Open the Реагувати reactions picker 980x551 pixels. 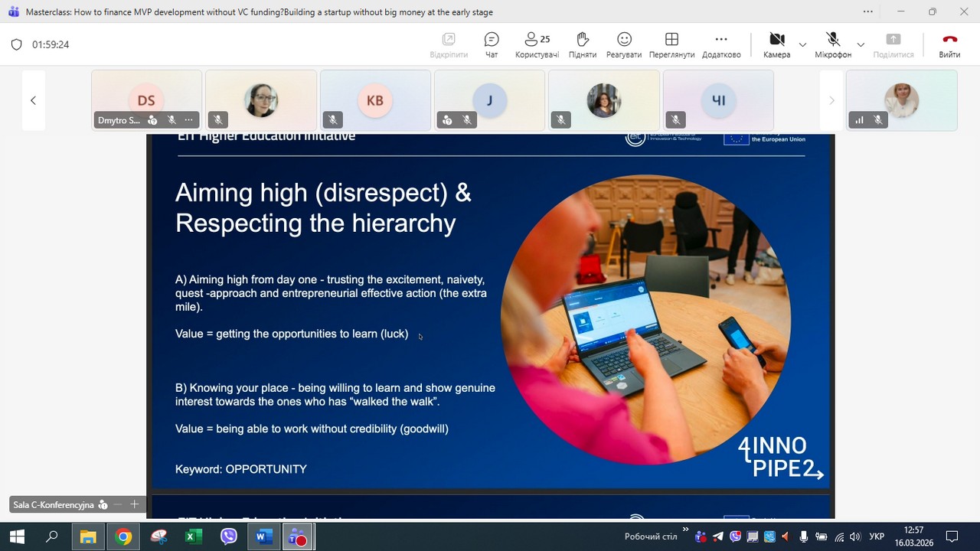624,44
